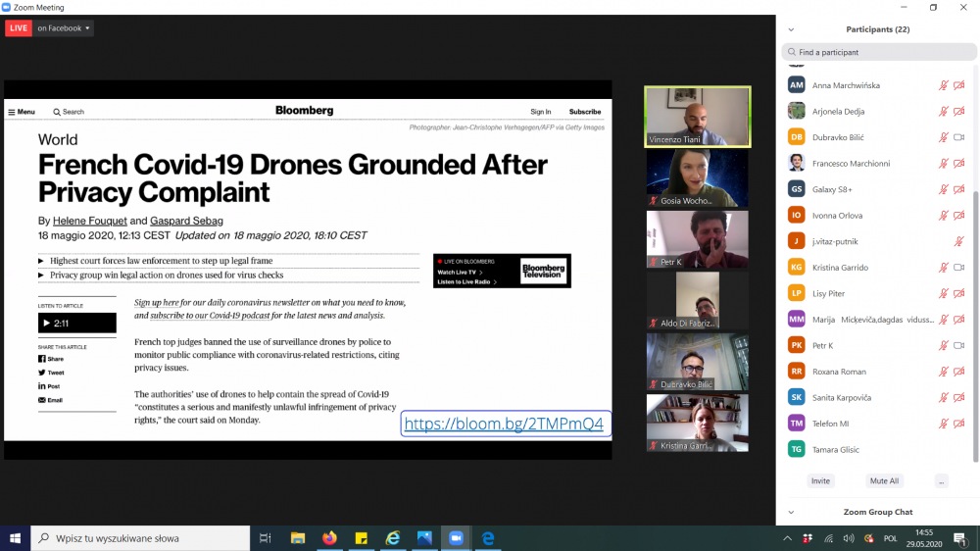Open File Explorer from the taskbar

[298, 538]
